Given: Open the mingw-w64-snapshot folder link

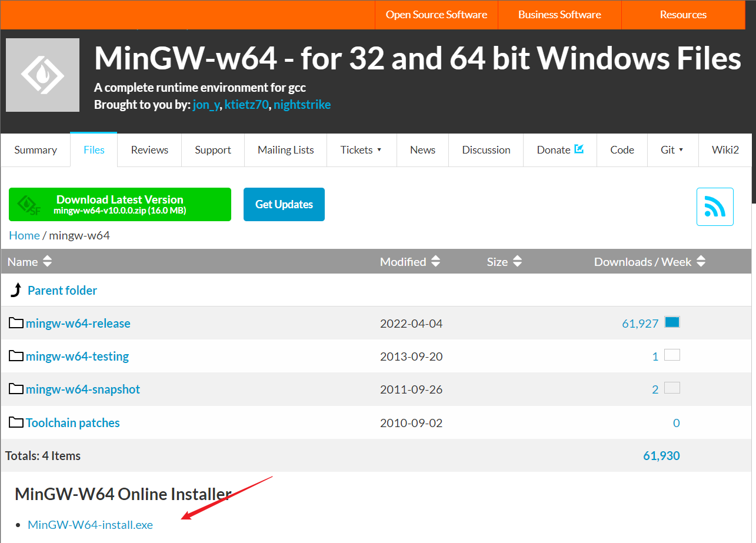Looking at the screenshot, I should 83,389.
